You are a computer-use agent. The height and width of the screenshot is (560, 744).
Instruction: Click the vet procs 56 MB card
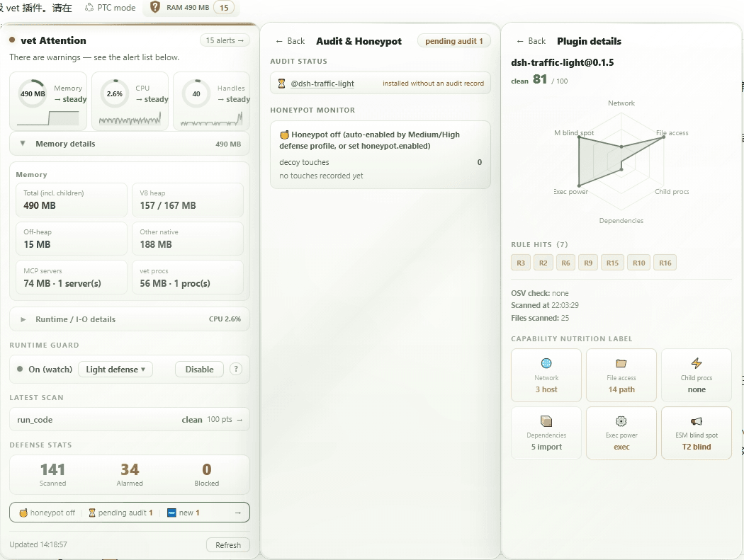coord(188,278)
